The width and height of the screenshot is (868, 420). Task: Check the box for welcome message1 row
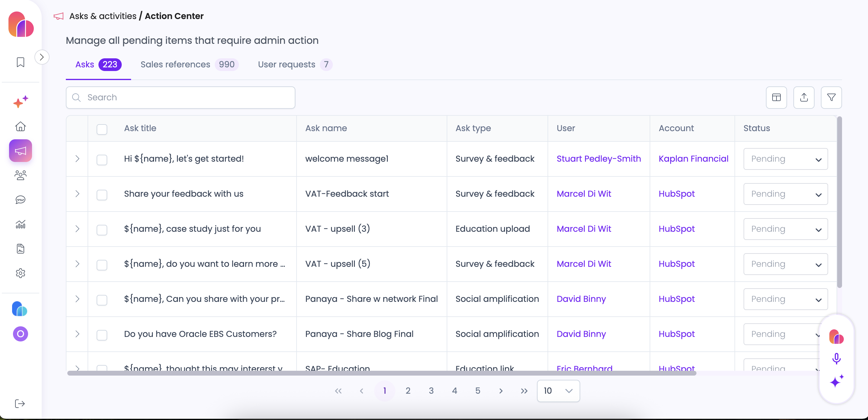coord(102,160)
